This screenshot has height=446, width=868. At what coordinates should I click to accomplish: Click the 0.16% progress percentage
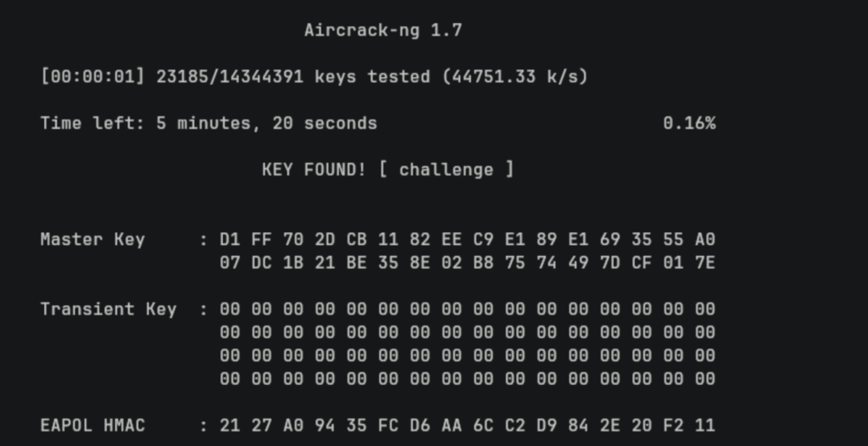point(689,123)
